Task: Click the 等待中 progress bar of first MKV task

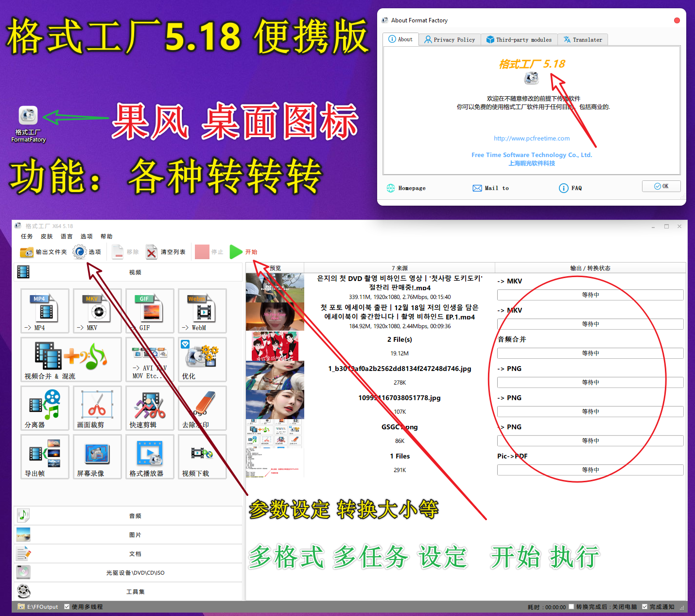Action: [590, 295]
